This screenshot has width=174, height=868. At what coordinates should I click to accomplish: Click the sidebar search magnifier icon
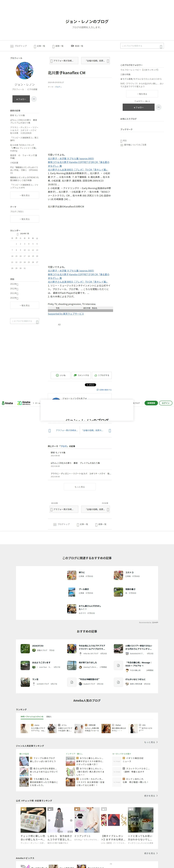click(37, 322)
